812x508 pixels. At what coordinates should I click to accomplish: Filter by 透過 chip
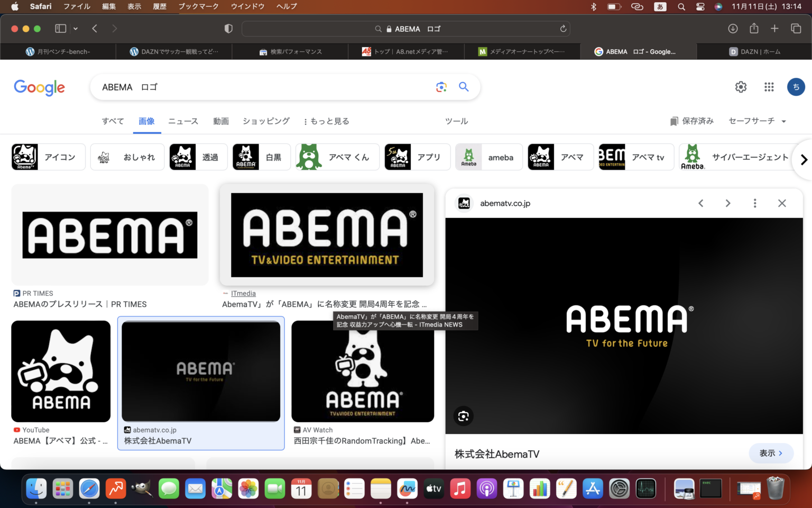pyautogui.click(x=198, y=157)
